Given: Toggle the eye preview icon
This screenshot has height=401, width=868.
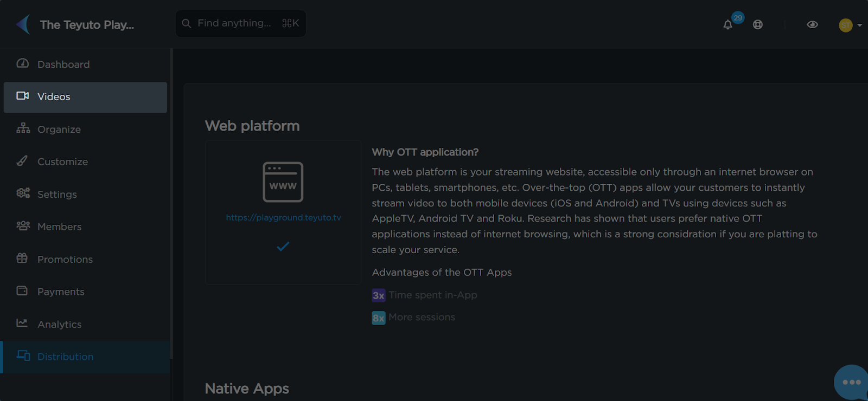Looking at the screenshot, I should click(812, 24).
